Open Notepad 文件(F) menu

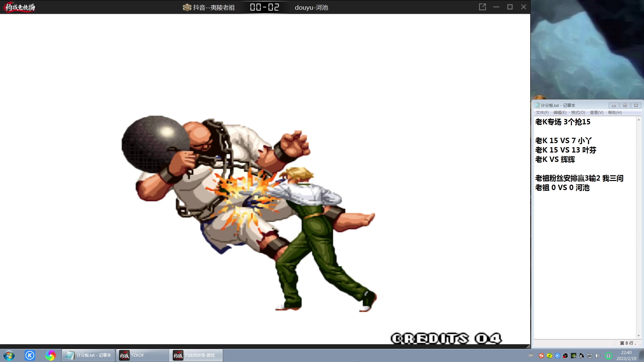tap(542, 113)
